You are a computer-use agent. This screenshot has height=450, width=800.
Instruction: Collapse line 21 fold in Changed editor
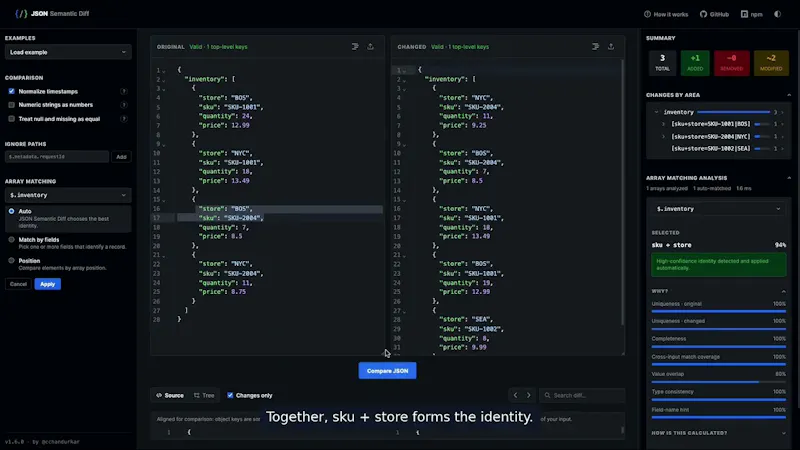(405, 256)
